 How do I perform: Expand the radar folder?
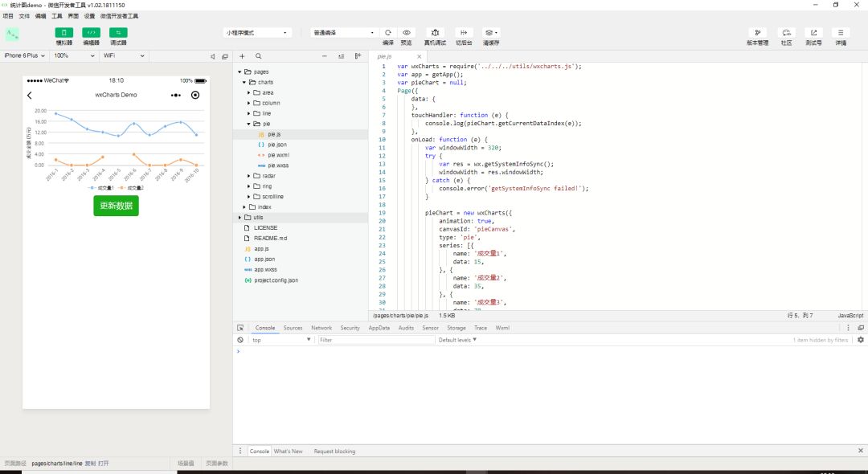[x=249, y=176]
